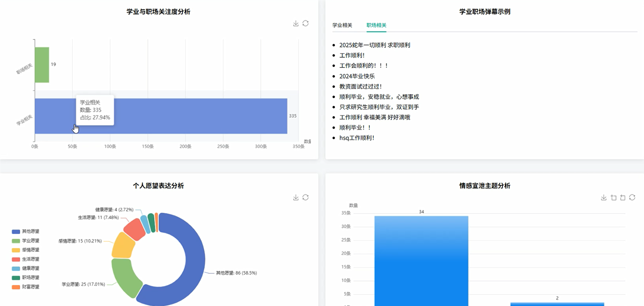Click the 职场相关 green bar

point(41,64)
